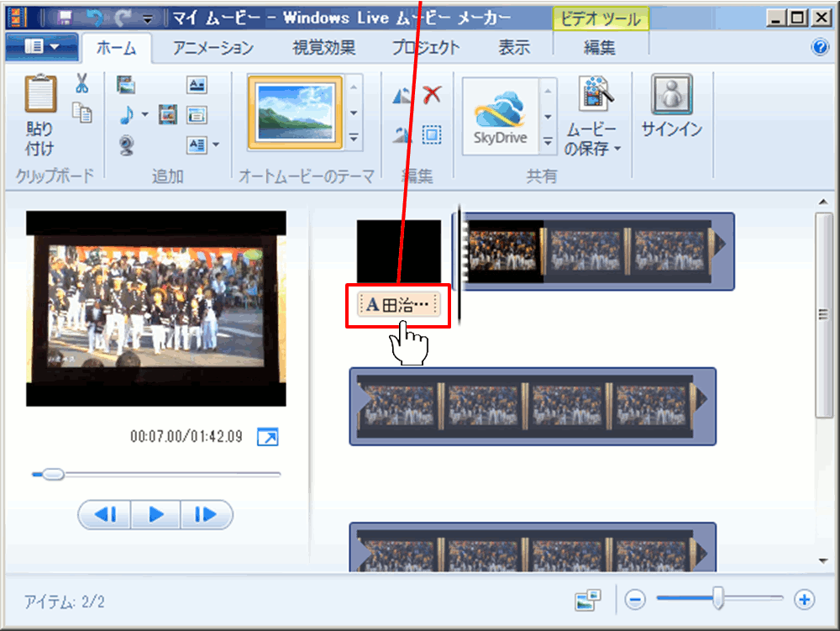
Task: Click the red X remove icon
Action: tap(432, 95)
